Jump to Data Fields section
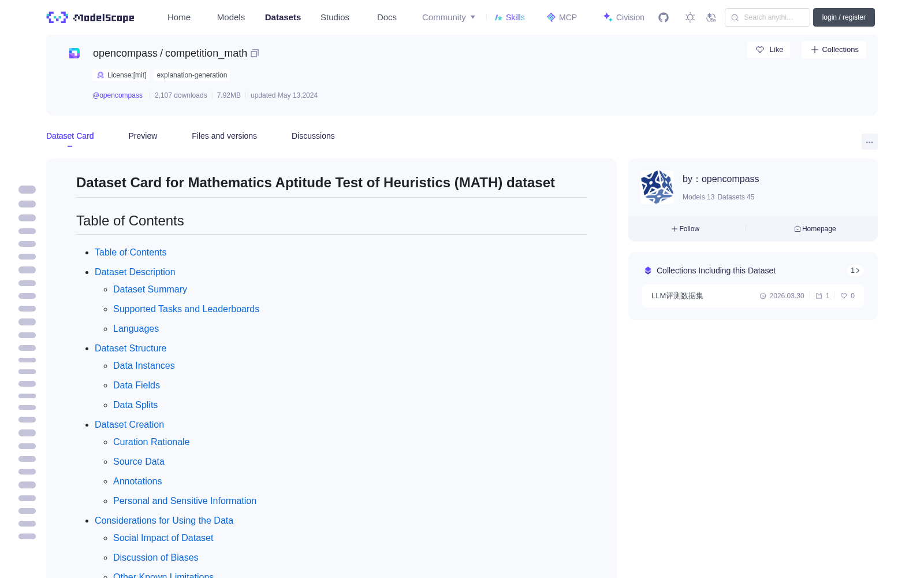 (x=136, y=386)
